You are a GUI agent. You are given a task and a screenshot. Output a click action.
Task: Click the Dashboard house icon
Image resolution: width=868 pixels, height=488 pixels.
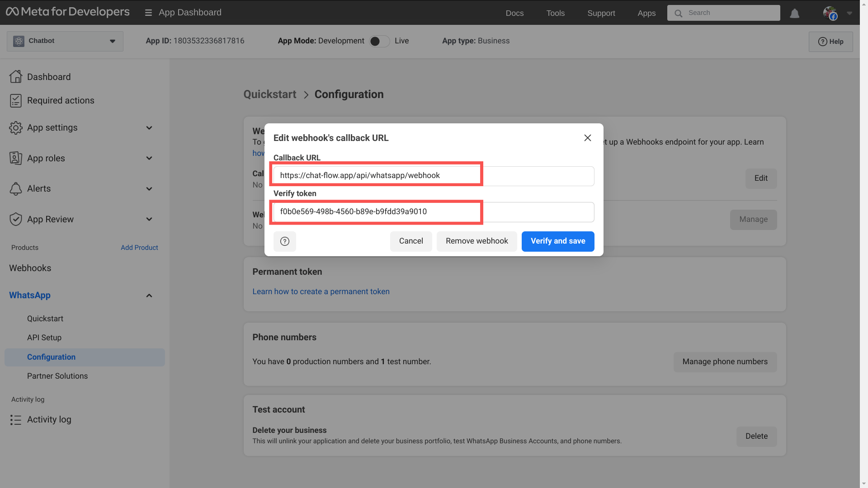pyautogui.click(x=16, y=77)
